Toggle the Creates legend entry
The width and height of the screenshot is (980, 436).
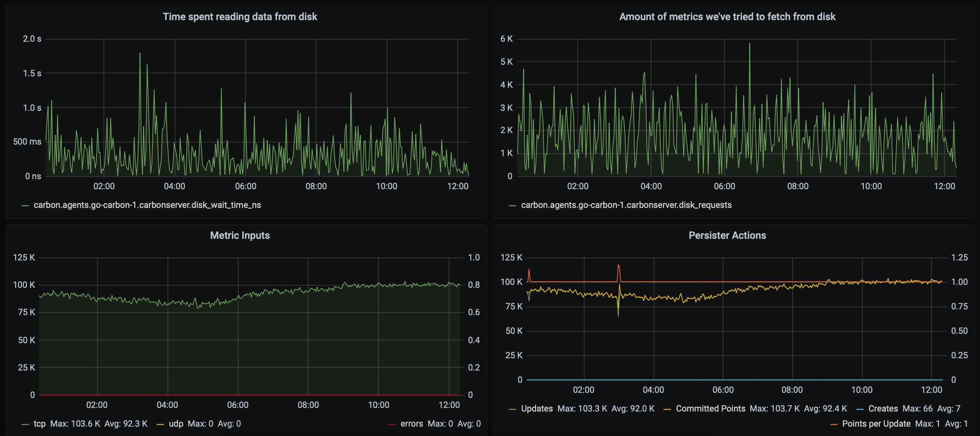click(883, 409)
